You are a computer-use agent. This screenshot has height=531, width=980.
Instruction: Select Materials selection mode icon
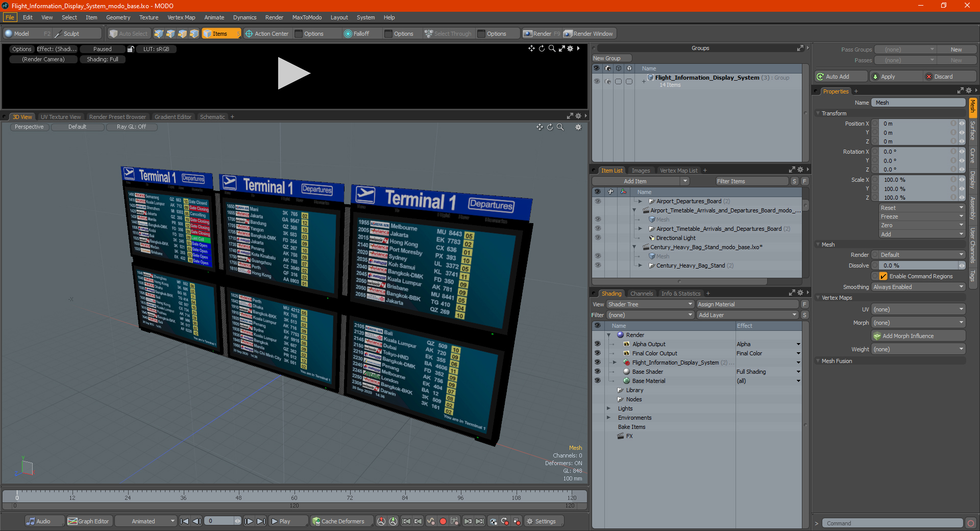(x=194, y=34)
